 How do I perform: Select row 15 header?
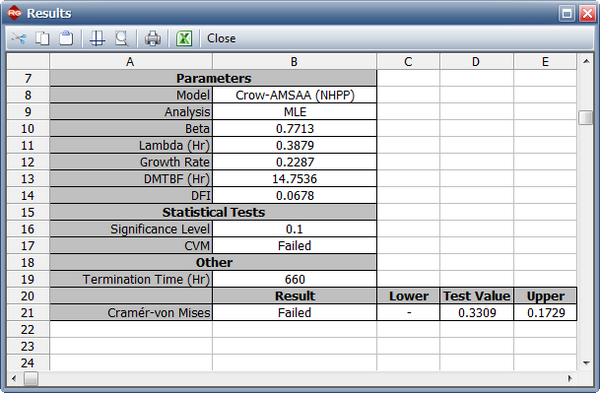pyautogui.click(x=28, y=212)
